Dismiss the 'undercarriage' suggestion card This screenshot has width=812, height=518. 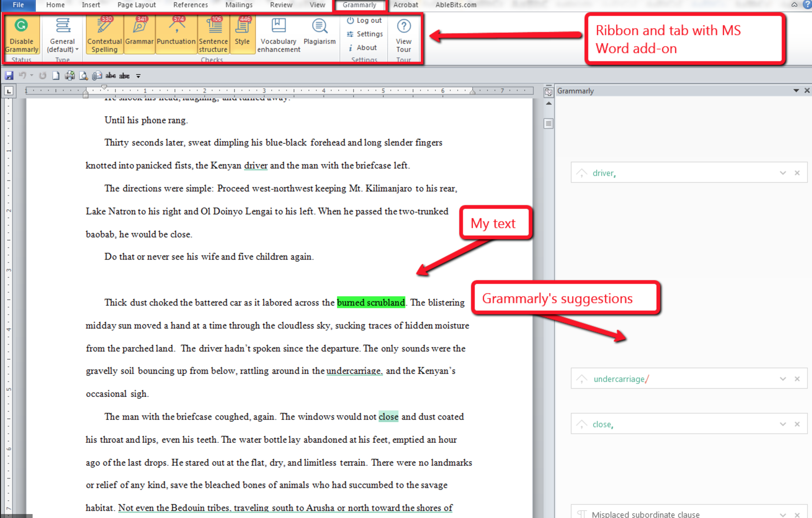[x=797, y=379]
